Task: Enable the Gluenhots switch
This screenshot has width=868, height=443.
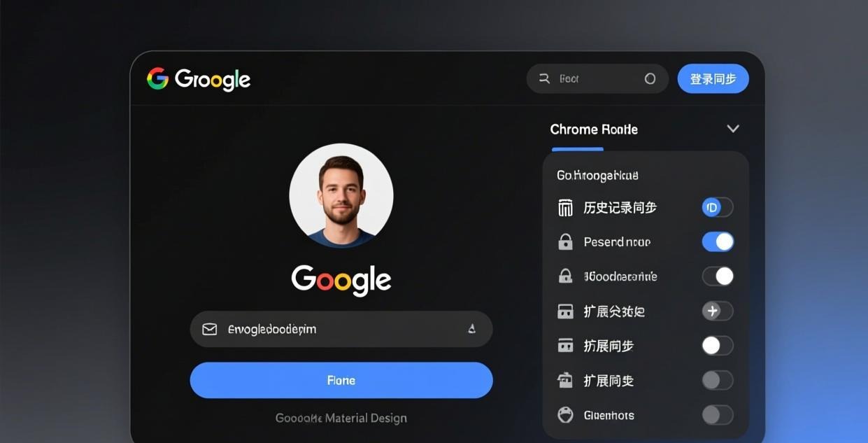Action: pos(718,415)
